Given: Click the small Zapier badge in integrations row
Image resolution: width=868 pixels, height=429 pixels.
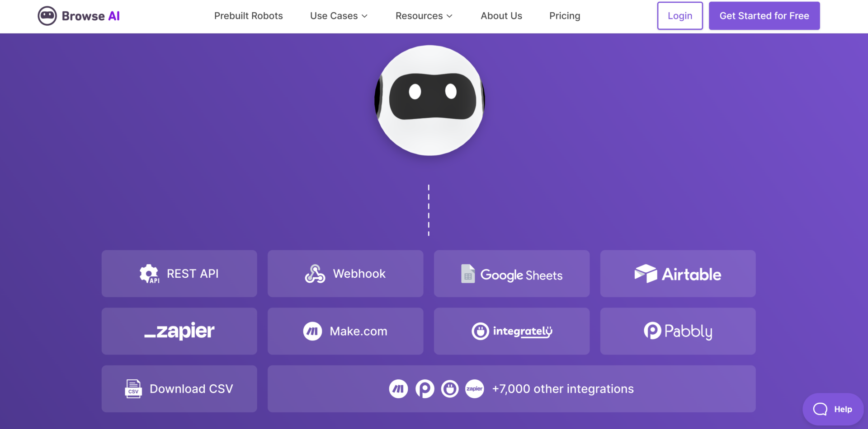Looking at the screenshot, I should (x=475, y=388).
